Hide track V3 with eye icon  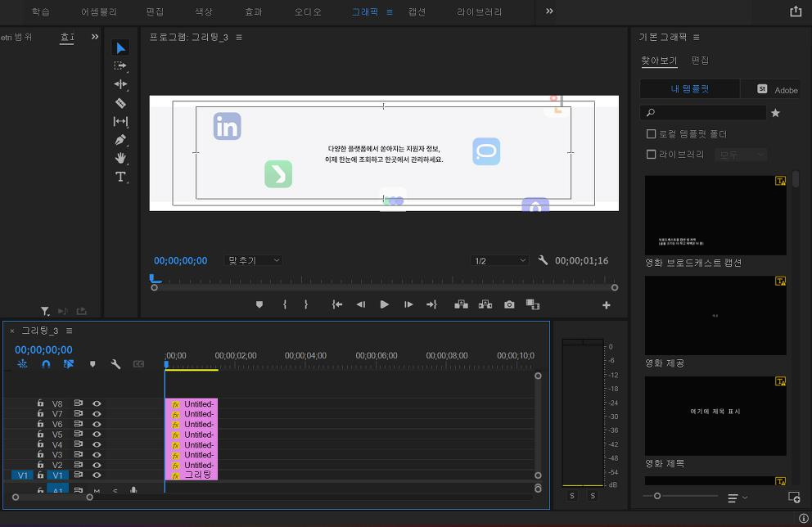97,454
